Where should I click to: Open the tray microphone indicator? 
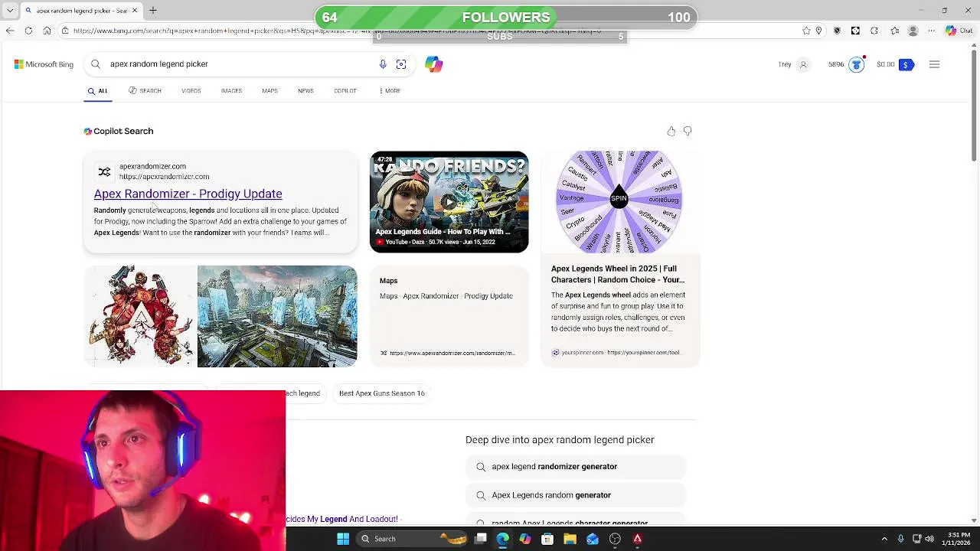pyautogui.click(x=901, y=539)
